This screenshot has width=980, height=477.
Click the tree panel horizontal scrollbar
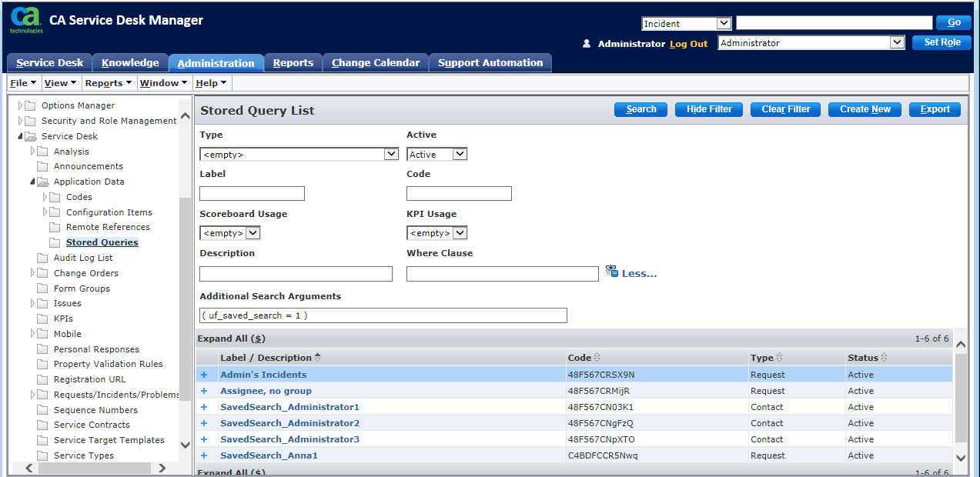[x=95, y=468]
